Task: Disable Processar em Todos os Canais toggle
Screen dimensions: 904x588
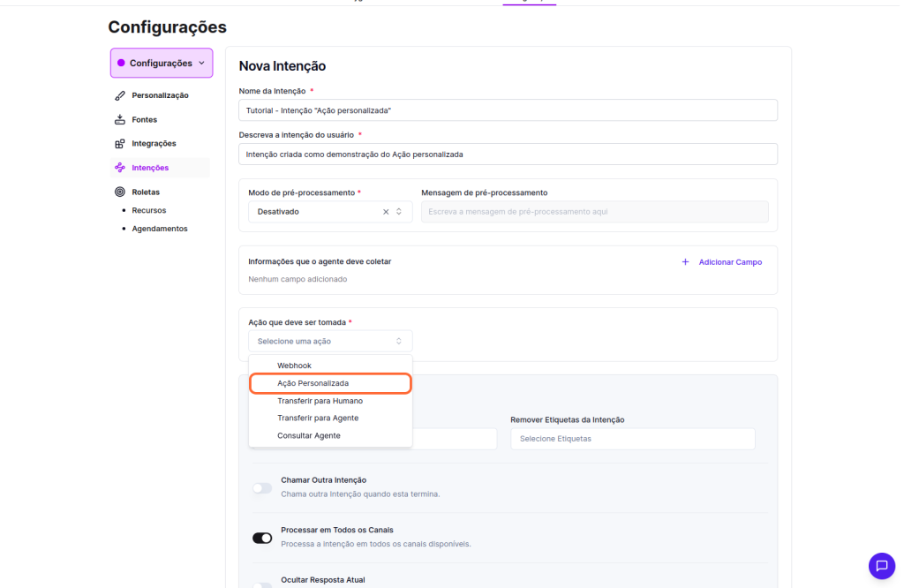Action: pos(262,538)
